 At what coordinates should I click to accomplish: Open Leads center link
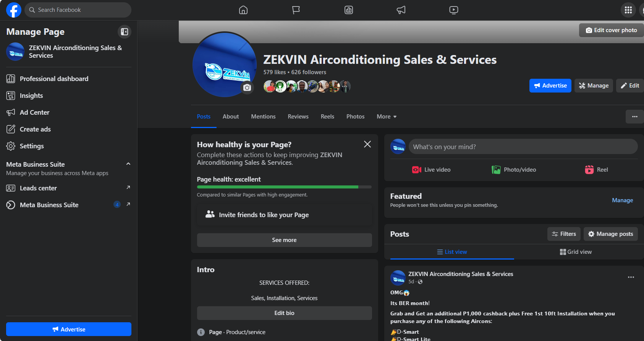pyautogui.click(x=69, y=188)
